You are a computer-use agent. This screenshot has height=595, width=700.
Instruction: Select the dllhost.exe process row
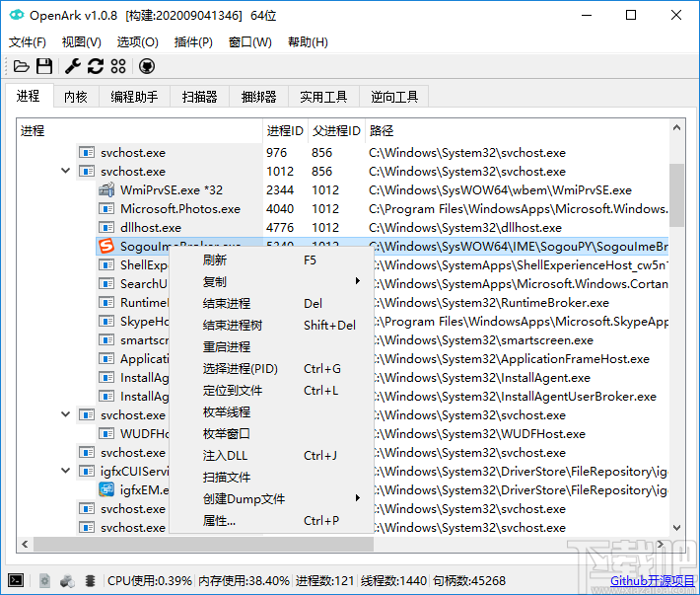pos(383,227)
